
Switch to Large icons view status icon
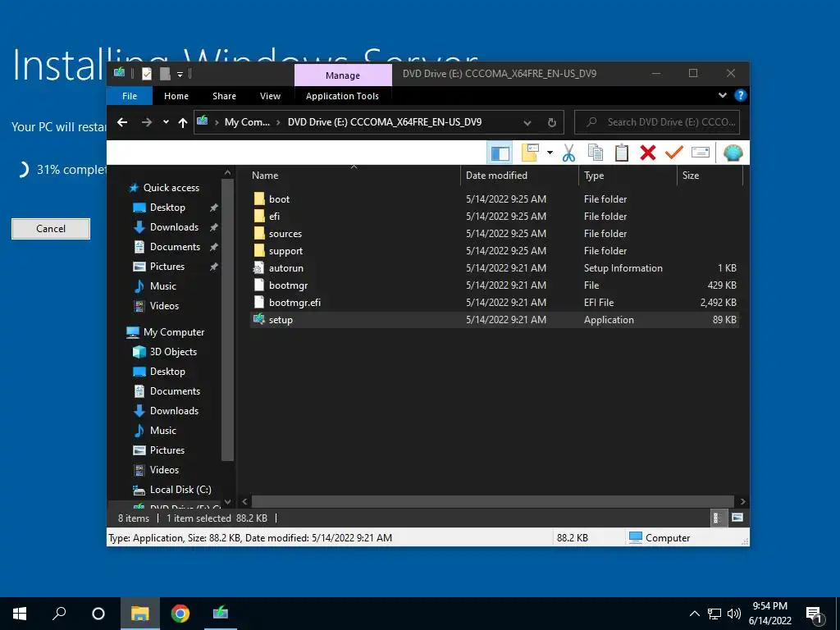point(737,518)
